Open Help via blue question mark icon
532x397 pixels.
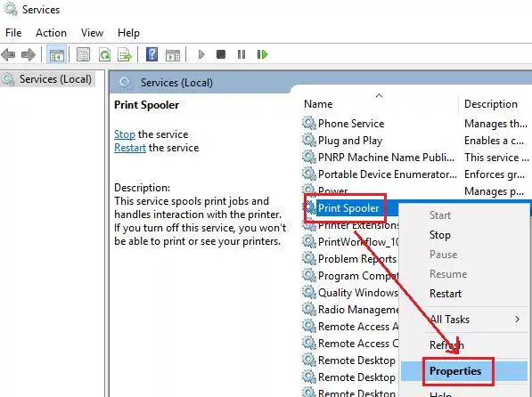[x=152, y=54]
